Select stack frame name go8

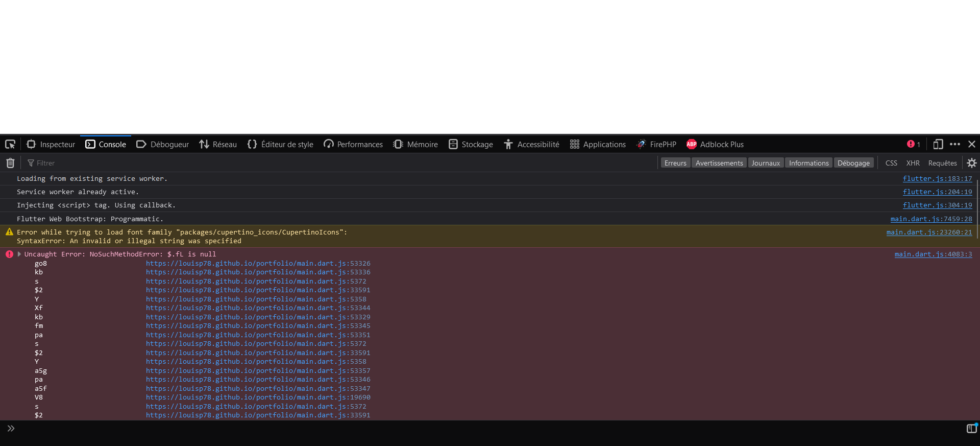pyautogui.click(x=41, y=264)
